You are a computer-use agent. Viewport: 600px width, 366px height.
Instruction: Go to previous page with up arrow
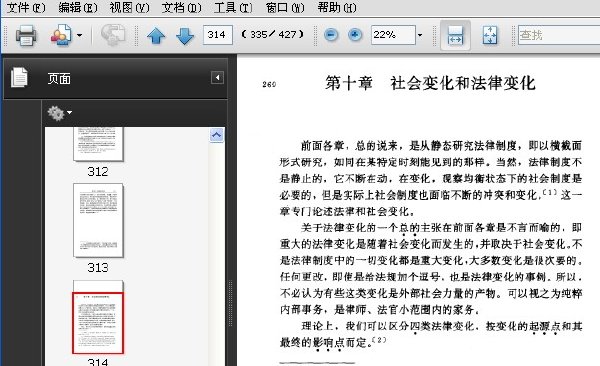point(156,36)
